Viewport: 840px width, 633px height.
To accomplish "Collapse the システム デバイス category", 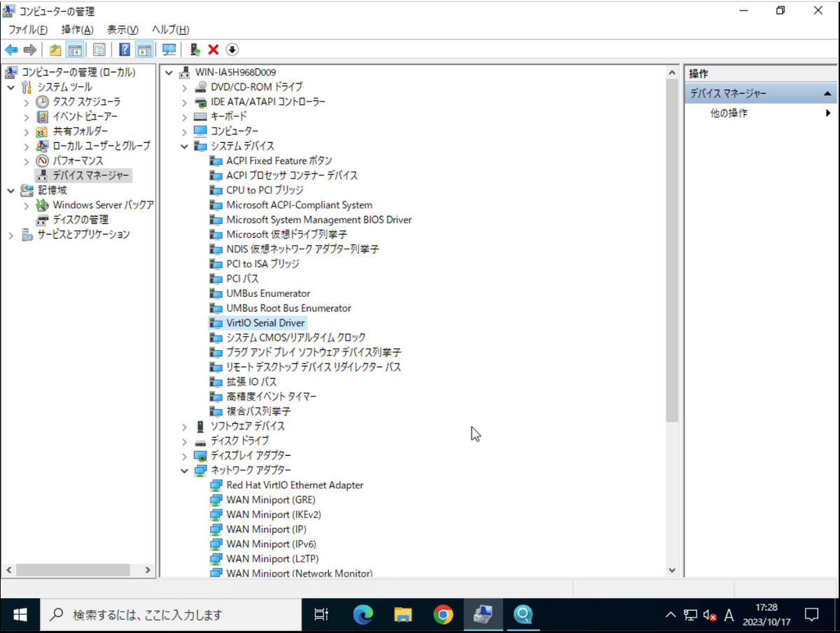I will tap(184, 146).
